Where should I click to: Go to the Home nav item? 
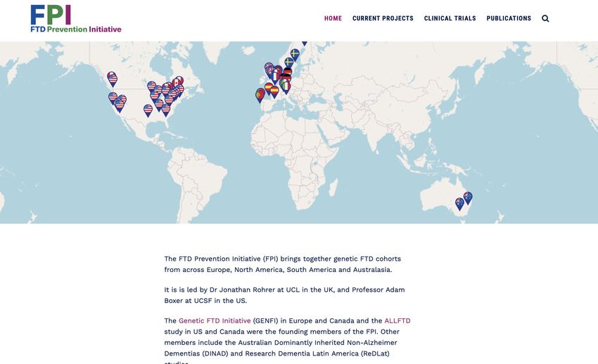(x=333, y=18)
